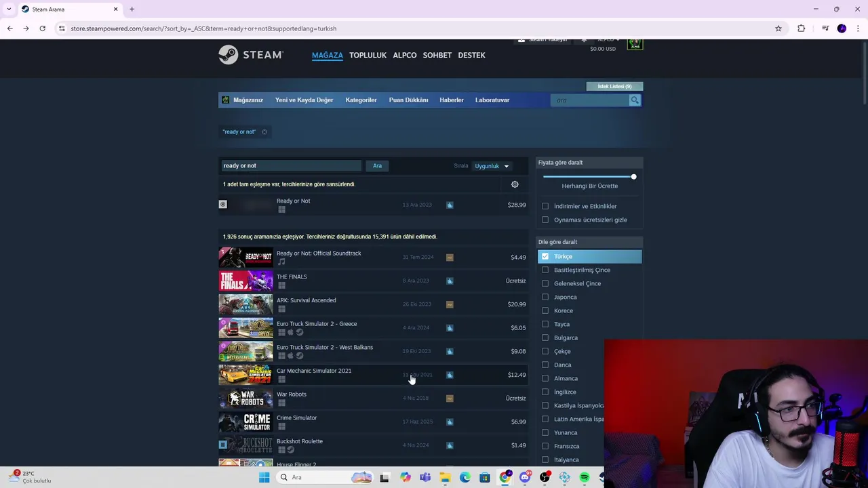Open Microsoft Edge from taskbar

465,477
